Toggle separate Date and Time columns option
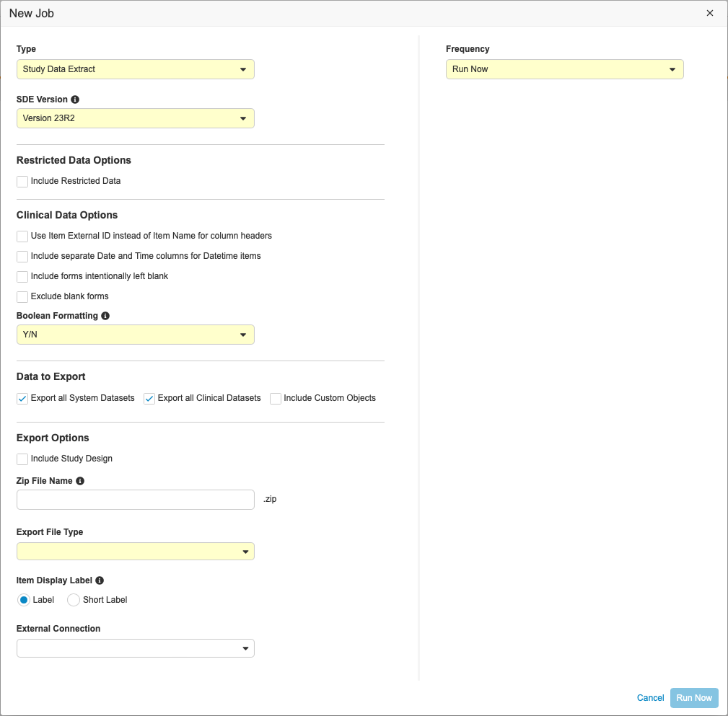 coord(22,257)
